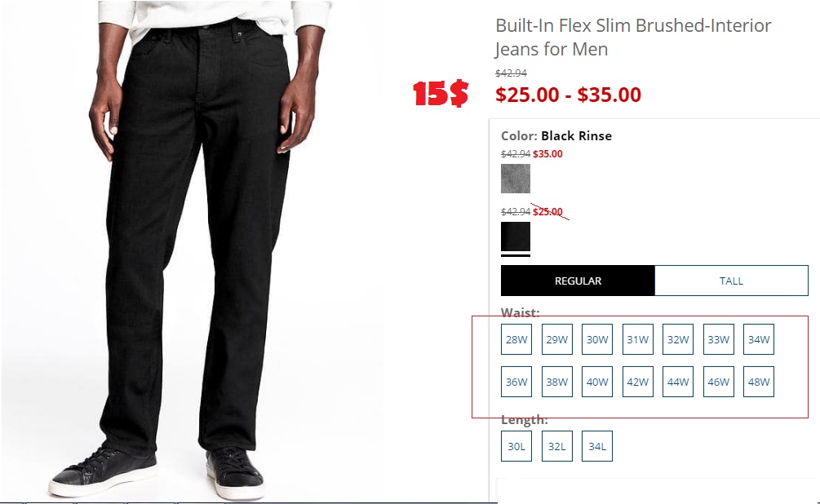Choose the 32L length option
The image size is (820, 504).
pyautogui.click(x=557, y=446)
